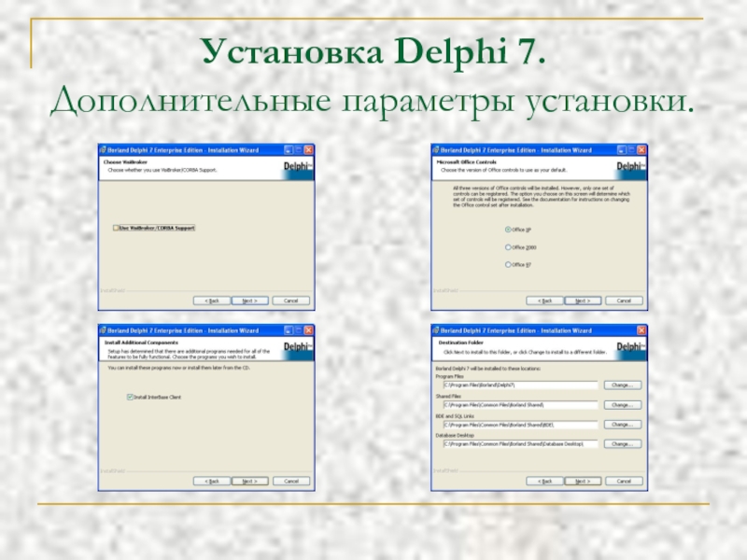Image resolution: width=747 pixels, height=560 pixels.
Task: Change the Program Files install folder
Action: (623, 385)
